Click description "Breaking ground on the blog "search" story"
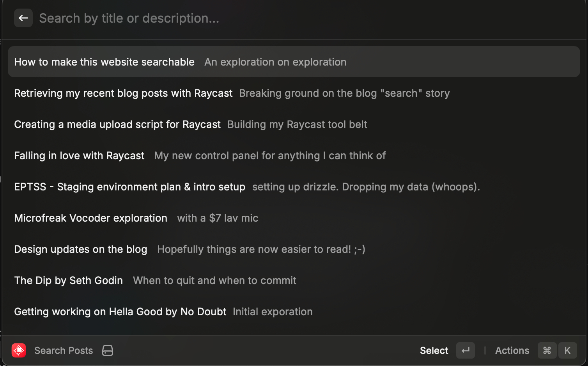Screen dimensions: 588x366 click(x=344, y=93)
